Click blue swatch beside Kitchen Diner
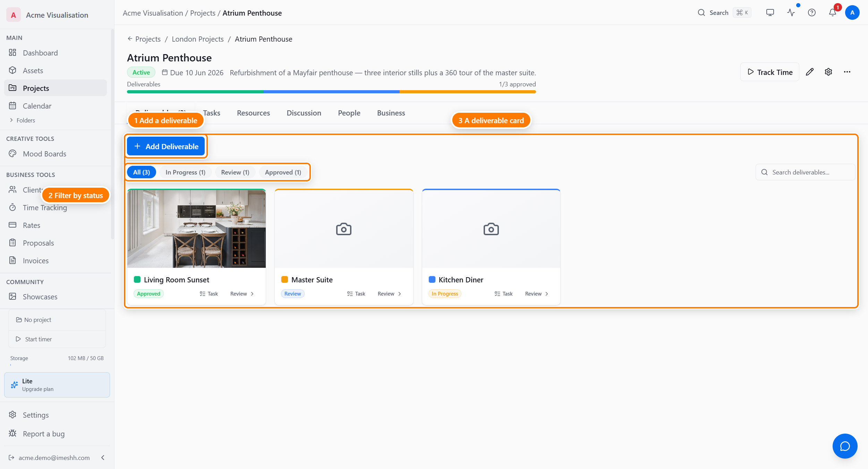 tap(432, 280)
